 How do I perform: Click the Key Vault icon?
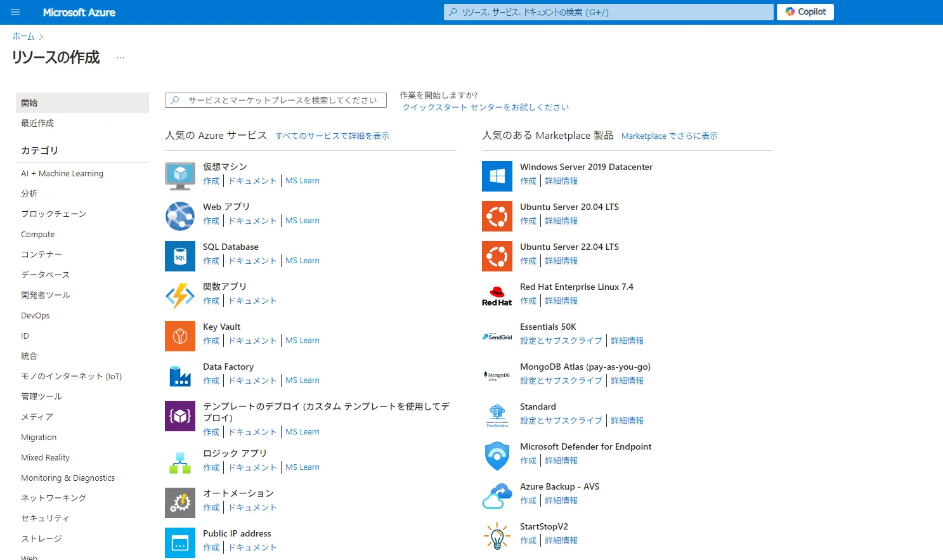pyautogui.click(x=180, y=336)
